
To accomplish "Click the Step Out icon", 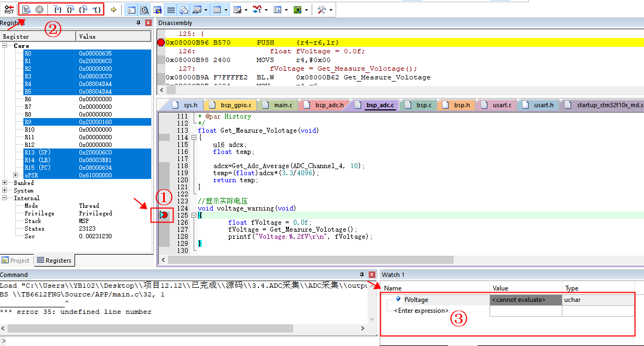I will [83, 9].
